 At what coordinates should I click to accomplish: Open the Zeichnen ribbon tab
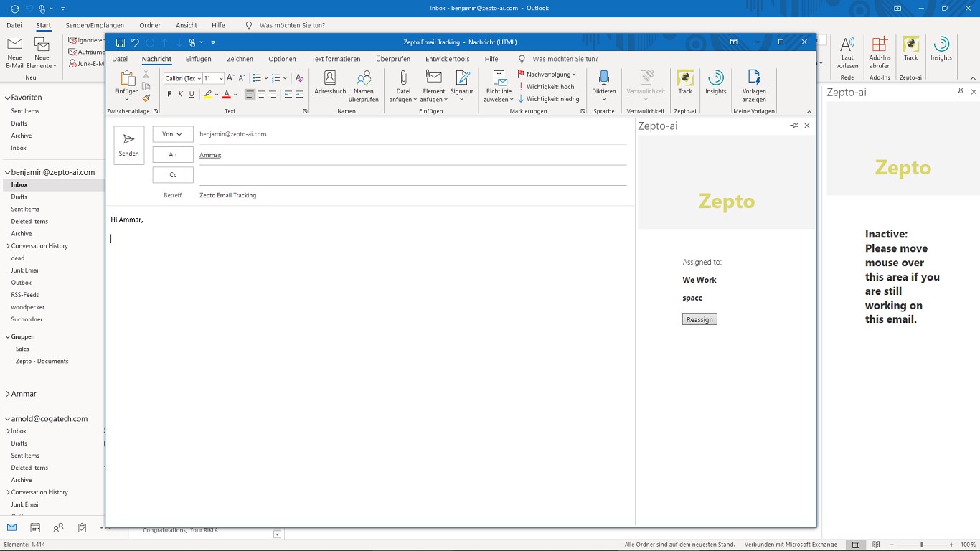point(240,59)
